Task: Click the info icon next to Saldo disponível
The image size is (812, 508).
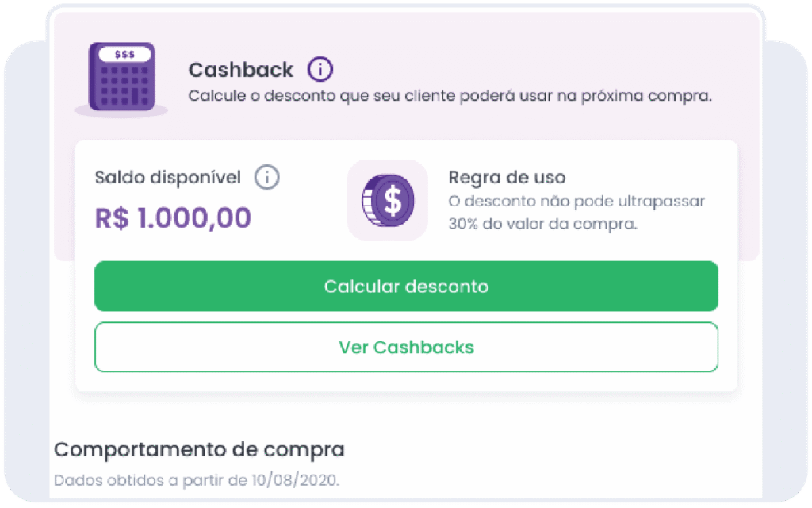Action: (266, 177)
